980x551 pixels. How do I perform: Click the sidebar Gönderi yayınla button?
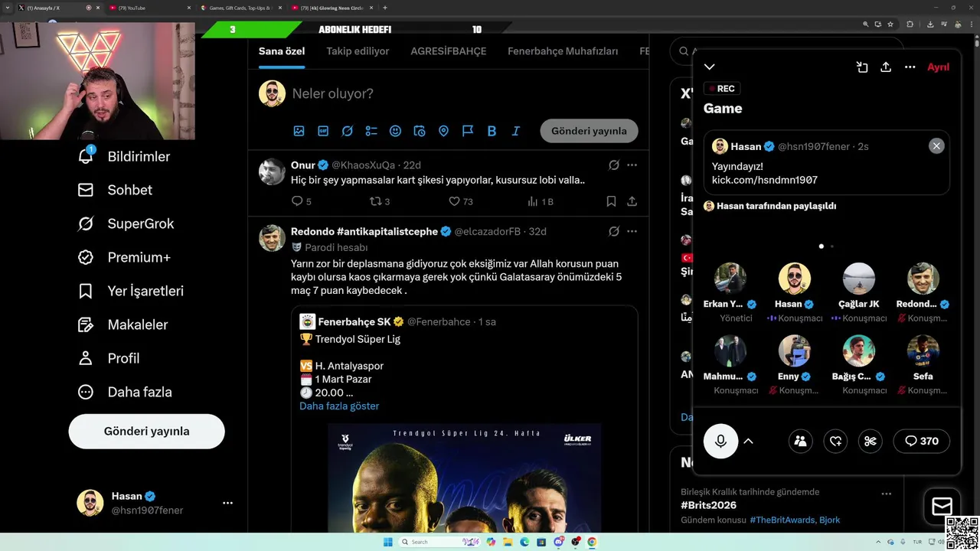click(x=146, y=431)
